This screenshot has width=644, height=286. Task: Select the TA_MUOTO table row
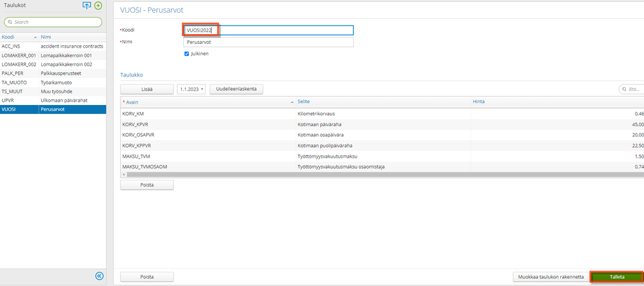click(x=53, y=82)
